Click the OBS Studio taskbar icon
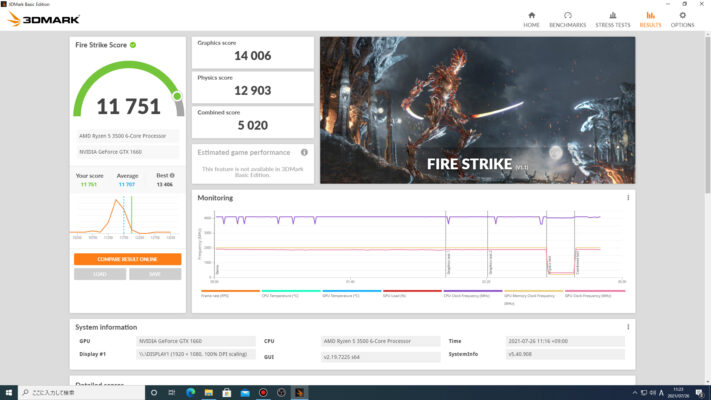 pyautogui.click(x=281, y=392)
